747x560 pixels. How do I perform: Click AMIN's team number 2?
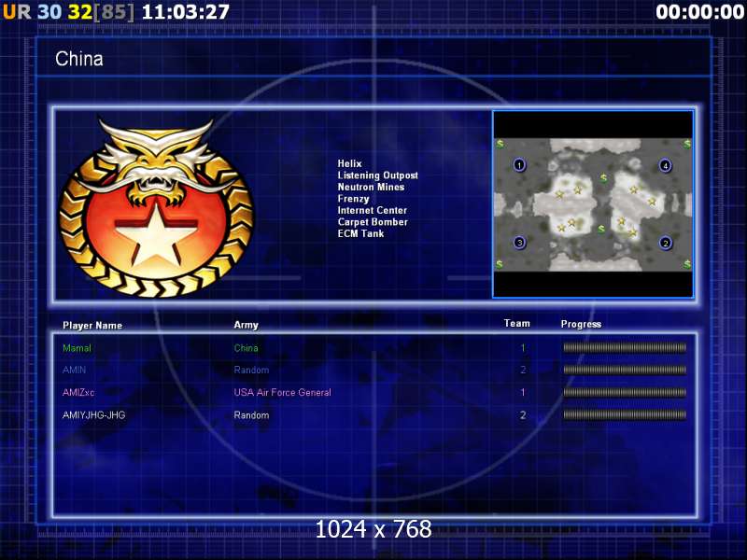pos(523,370)
